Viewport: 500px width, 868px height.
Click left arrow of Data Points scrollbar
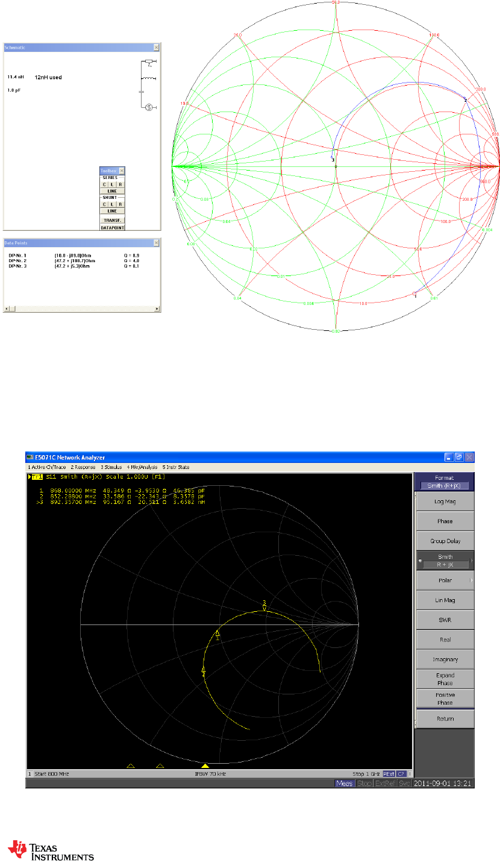pos(6,309)
